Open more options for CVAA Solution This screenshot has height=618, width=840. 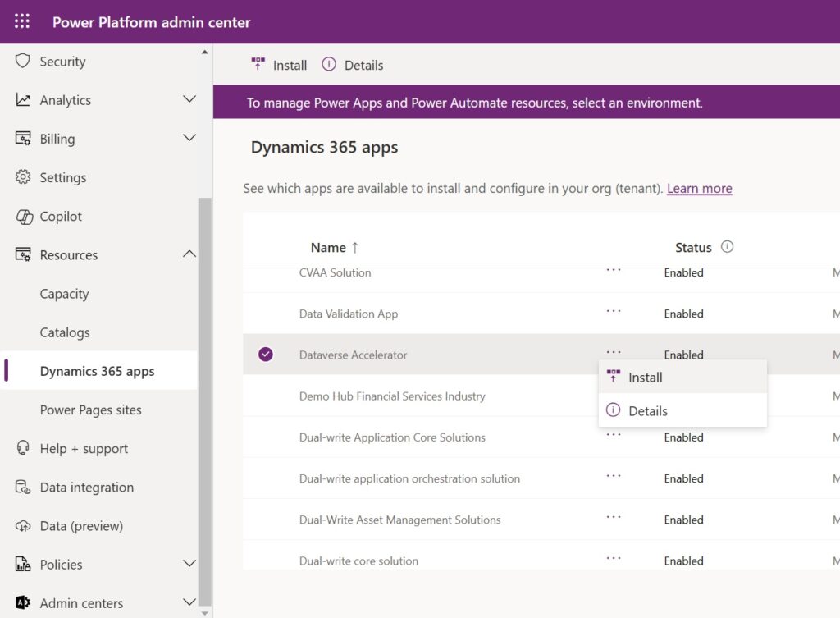[614, 270]
